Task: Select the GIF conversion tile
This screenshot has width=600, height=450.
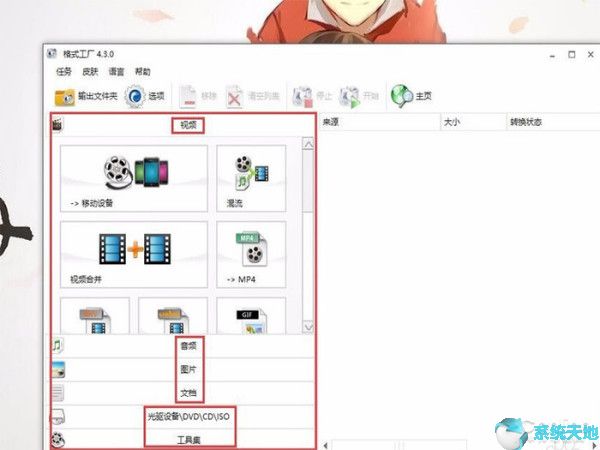Action: [251, 316]
